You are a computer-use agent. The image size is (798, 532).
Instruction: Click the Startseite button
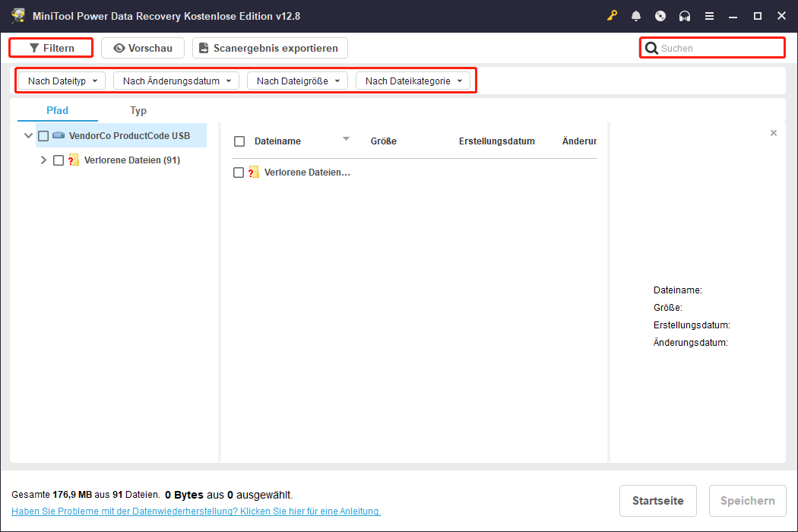[x=657, y=501]
